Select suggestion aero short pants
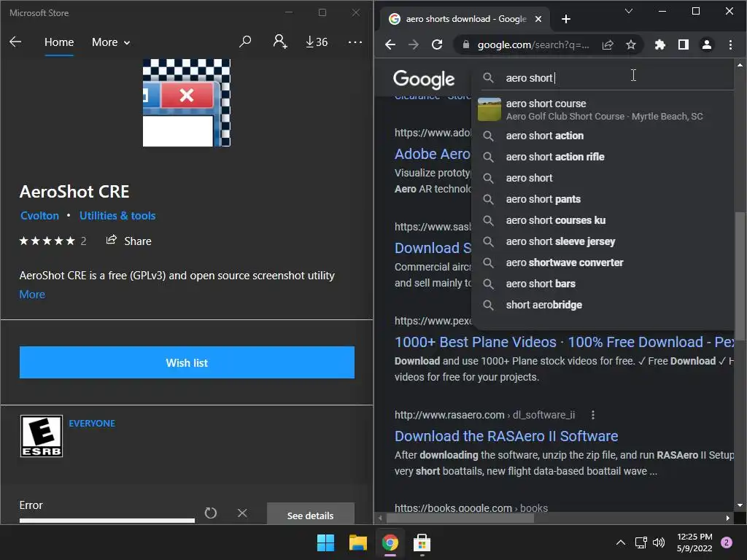This screenshot has height=560, width=747. coord(604,199)
